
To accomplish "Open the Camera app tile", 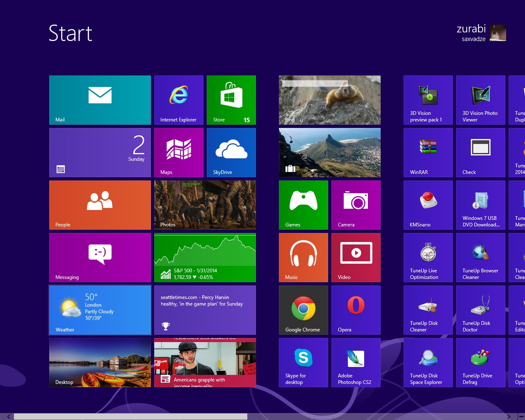I will click(356, 205).
